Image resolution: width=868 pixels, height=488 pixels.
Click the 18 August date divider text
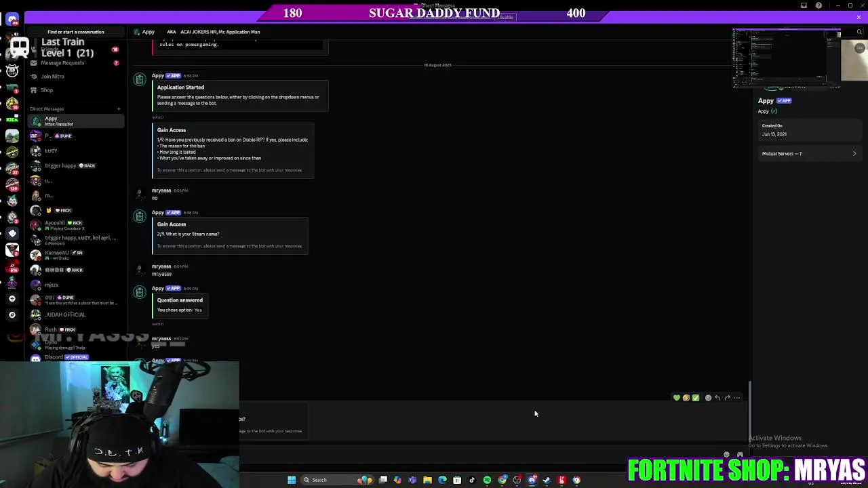pyautogui.click(x=437, y=65)
